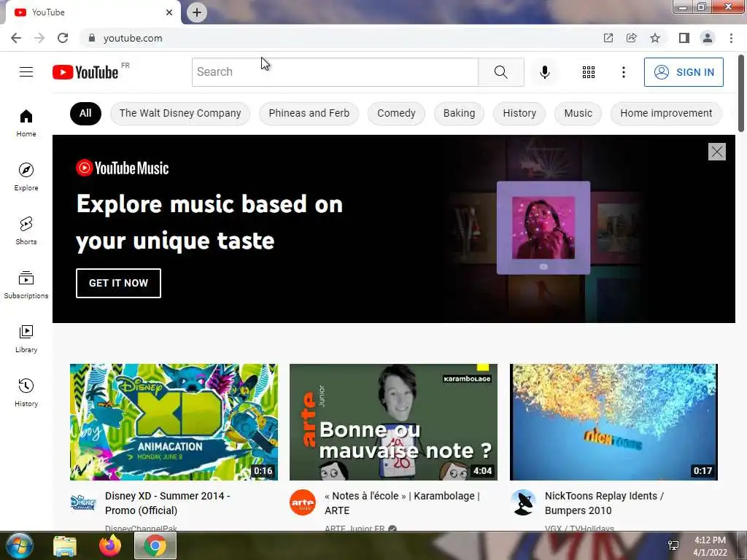Screen dimensions: 747x560
Task: Select the All filter chip
Action: click(85, 113)
